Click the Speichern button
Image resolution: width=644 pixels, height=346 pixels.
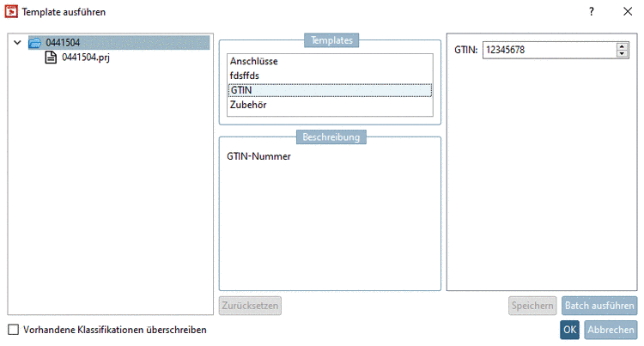[x=532, y=305]
